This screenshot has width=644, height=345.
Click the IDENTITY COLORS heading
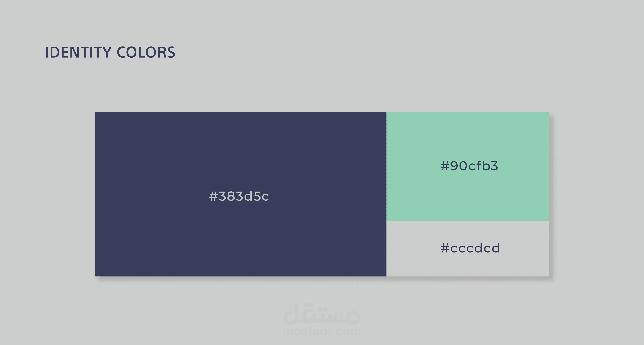[x=110, y=52]
